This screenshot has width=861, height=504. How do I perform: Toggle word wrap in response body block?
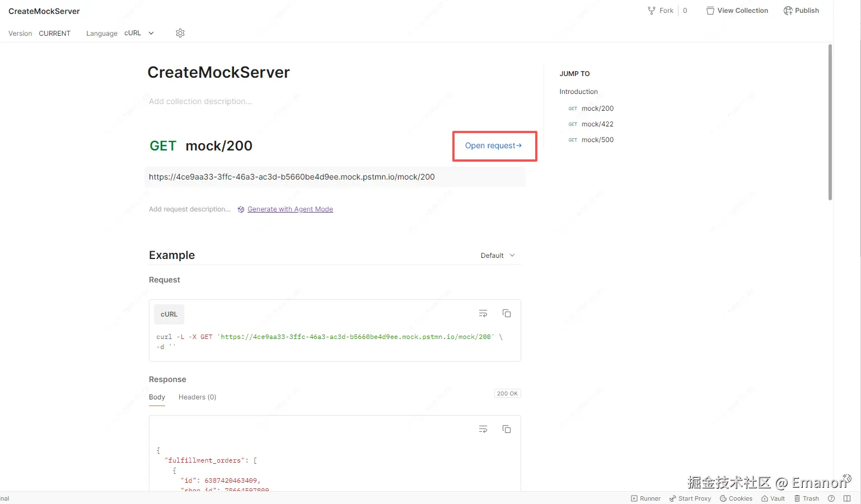(483, 430)
